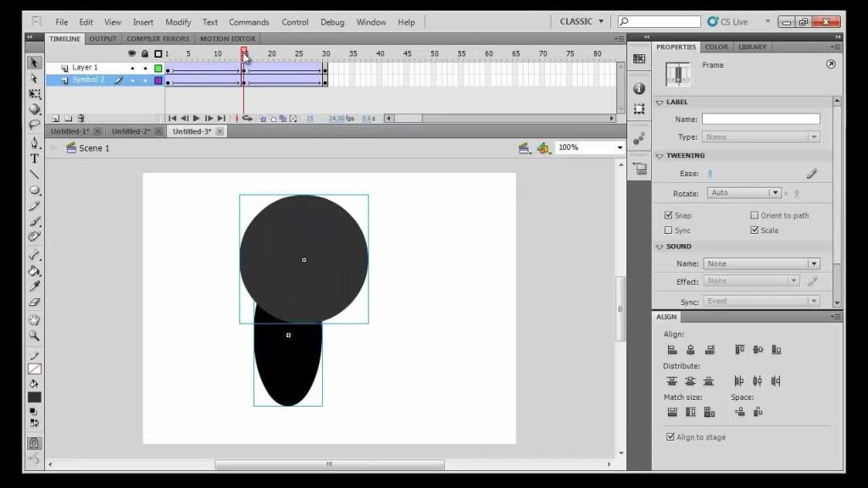Click the Play button on timeline
Screen dimensions: 868x488
coord(197,119)
